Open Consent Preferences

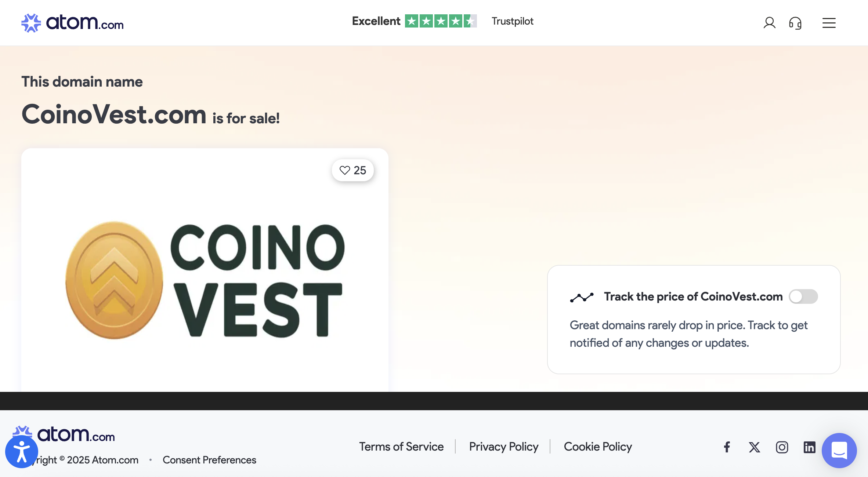pos(209,460)
